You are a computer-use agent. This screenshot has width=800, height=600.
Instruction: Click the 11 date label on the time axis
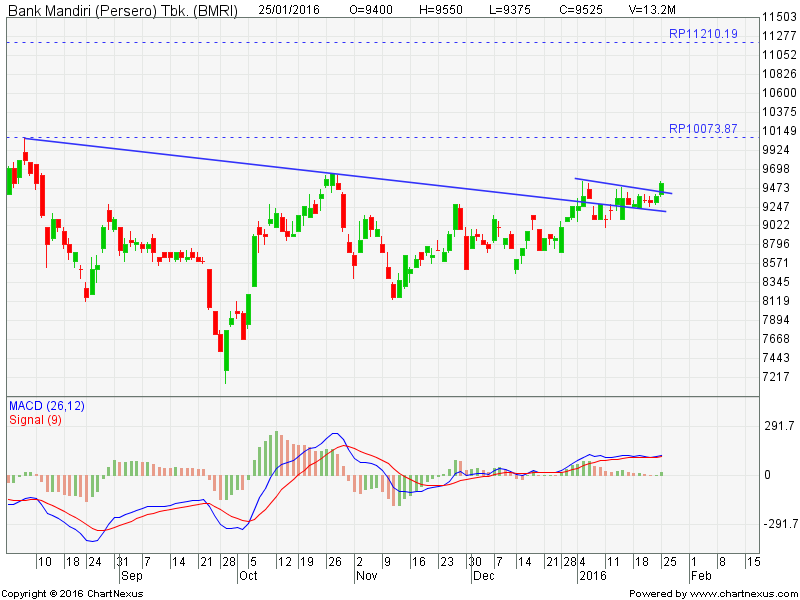click(613, 562)
